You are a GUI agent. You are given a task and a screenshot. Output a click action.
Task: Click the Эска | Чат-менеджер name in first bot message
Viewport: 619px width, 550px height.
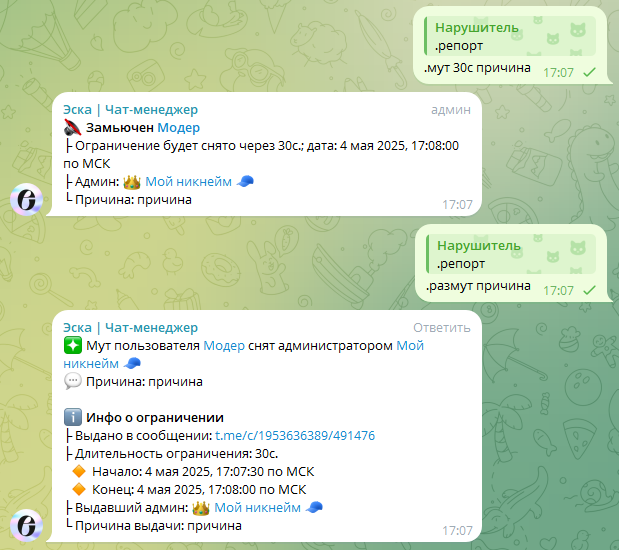[131, 109]
